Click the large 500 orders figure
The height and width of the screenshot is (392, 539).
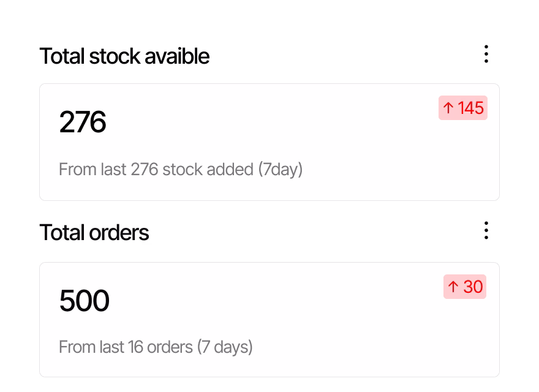pos(85,301)
